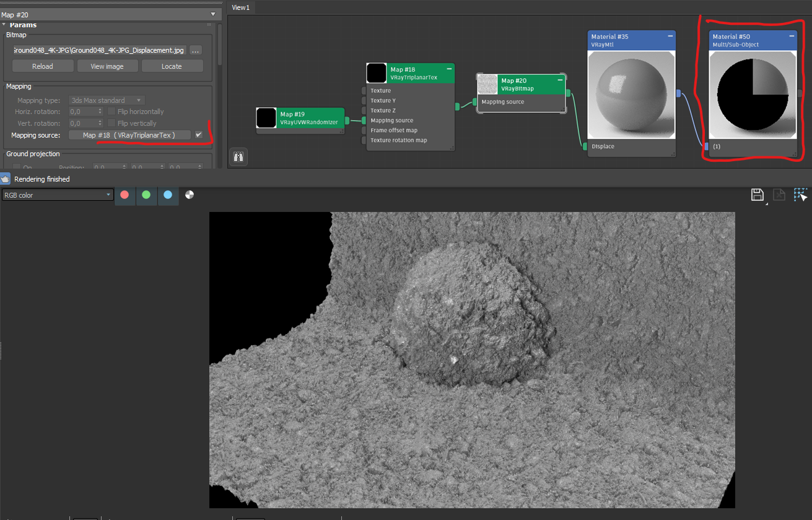Collapse the Map #20 node with its minus icon
This screenshot has height=520, width=812.
coord(560,80)
